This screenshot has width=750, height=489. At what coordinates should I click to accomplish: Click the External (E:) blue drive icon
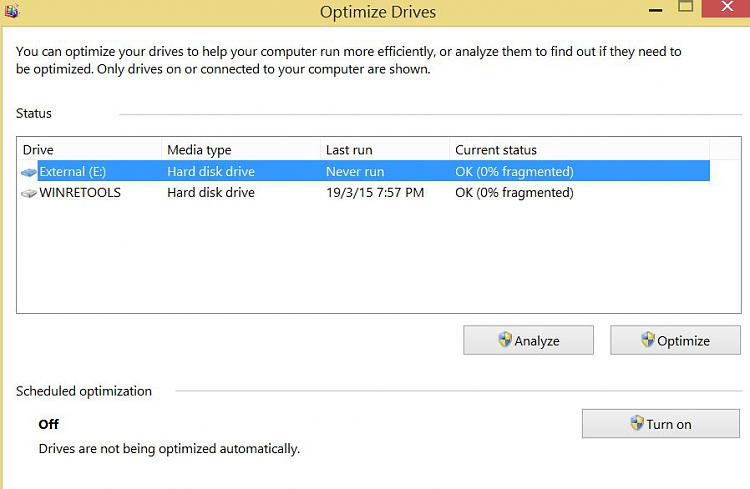click(x=29, y=172)
